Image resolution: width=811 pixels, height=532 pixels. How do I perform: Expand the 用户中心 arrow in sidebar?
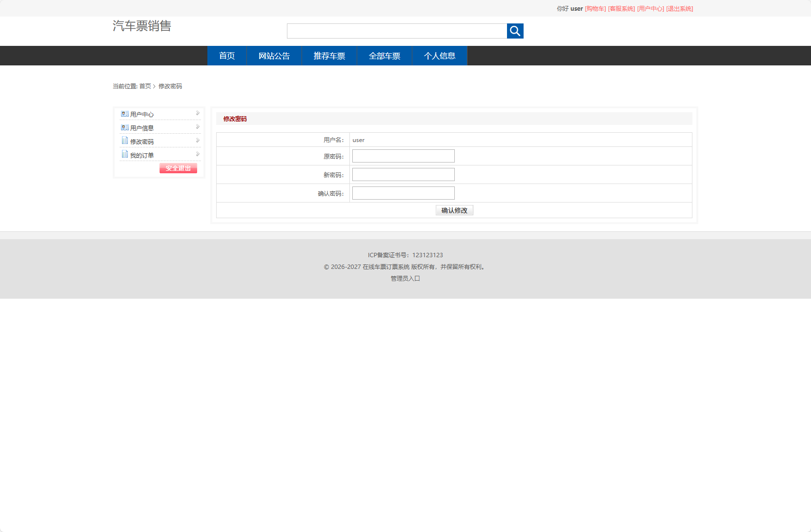click(x=198, y=113)
